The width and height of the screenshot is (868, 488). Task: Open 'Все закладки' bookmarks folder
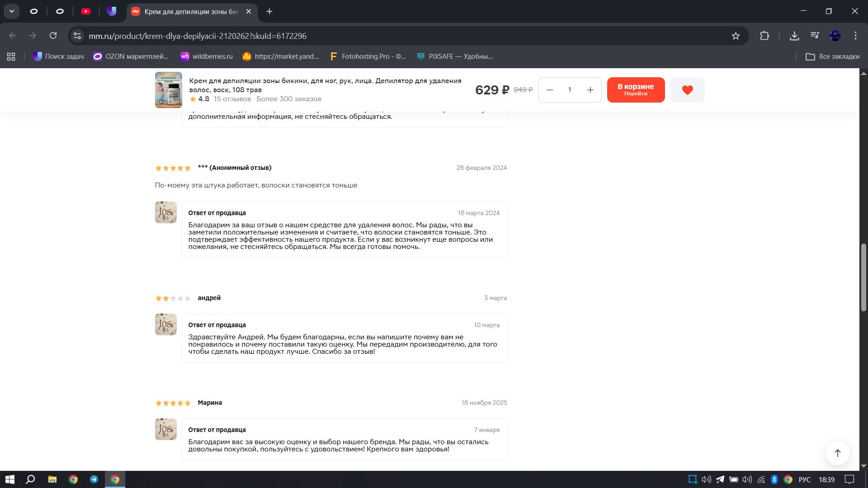tap(832, 56)
